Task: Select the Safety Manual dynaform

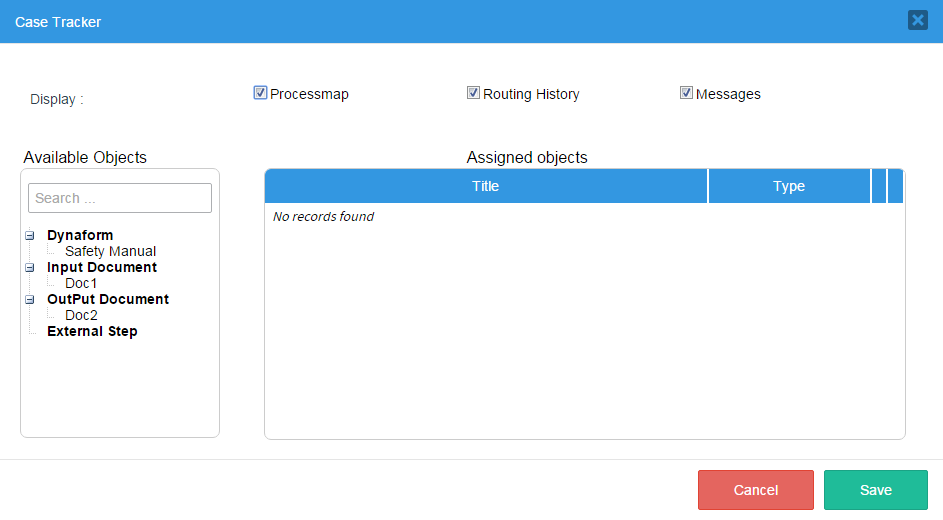Action: pos(110,251)
